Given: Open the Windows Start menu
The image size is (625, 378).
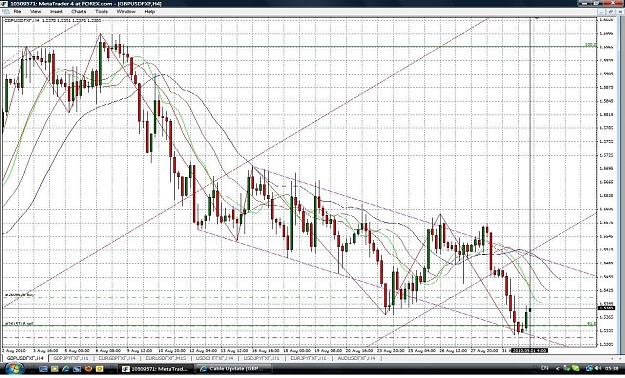Looking at the screenshot, I should 15,368.
